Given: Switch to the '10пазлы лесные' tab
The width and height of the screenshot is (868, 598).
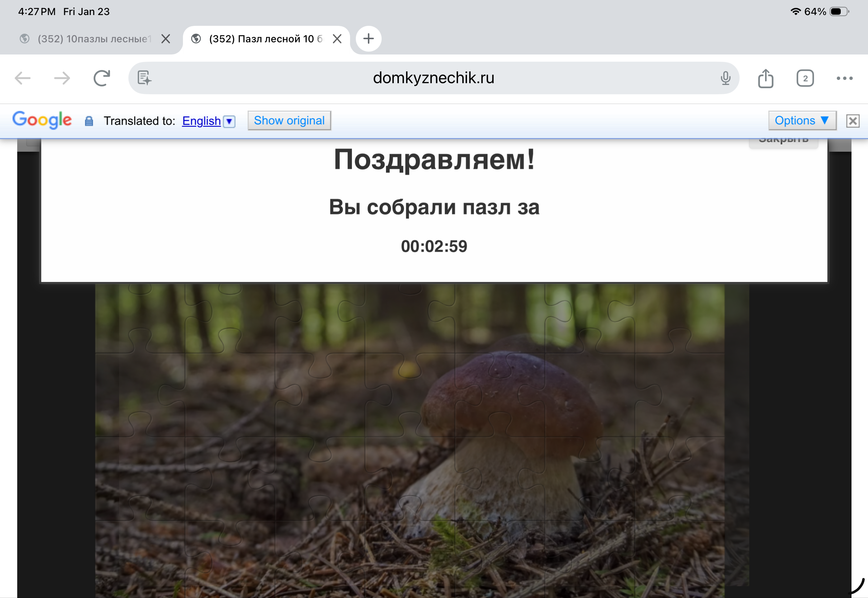Looking at the screenshot, I should pyautogui.click(x=94, y=39).
